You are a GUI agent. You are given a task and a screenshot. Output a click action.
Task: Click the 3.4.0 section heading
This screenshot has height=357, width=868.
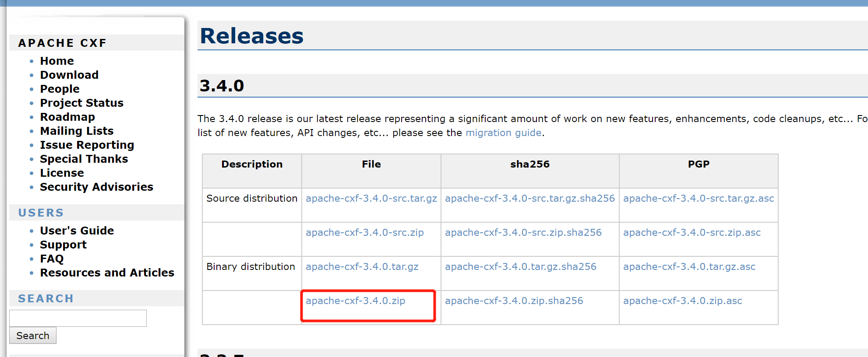pyautogui.click(x=222, y=86)
